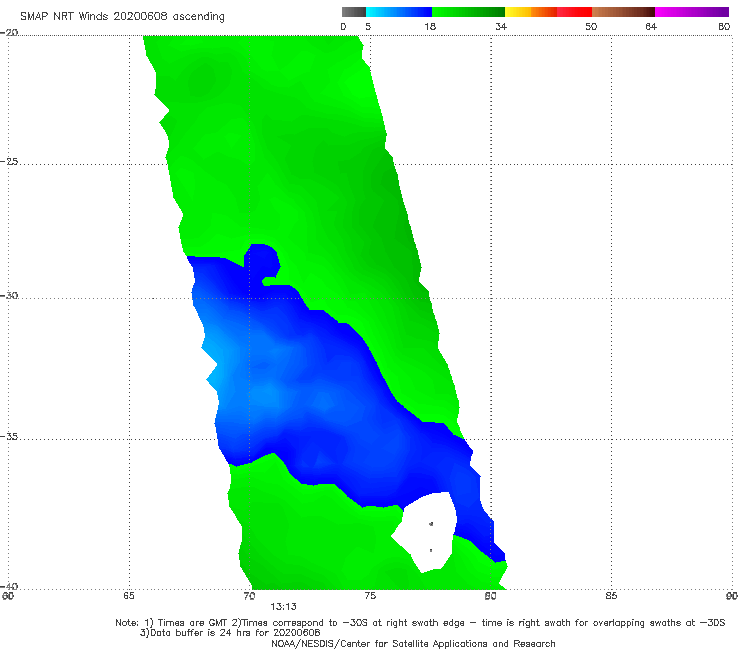
Task: Click the NOAA/NESDIS credit line
Action: tap(413, 643)
